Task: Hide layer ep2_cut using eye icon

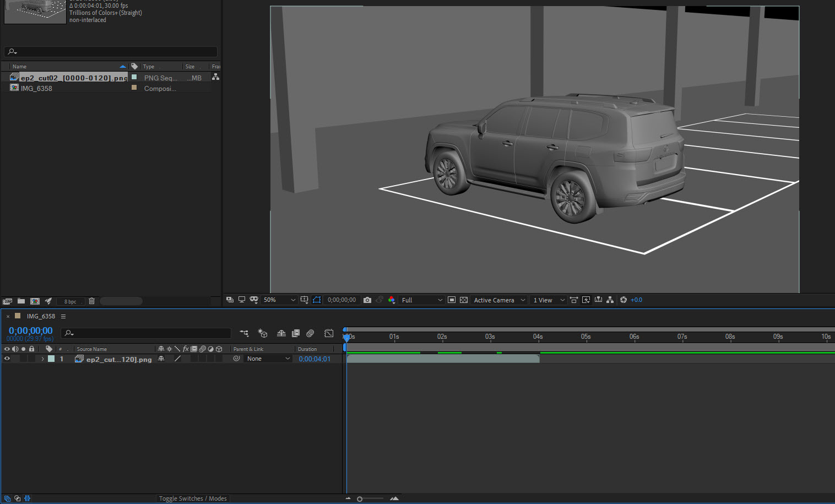Action: [7, 359]
